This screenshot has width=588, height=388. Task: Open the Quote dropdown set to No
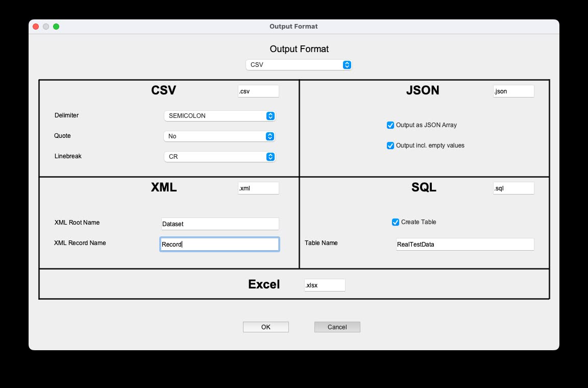point(219,136)
